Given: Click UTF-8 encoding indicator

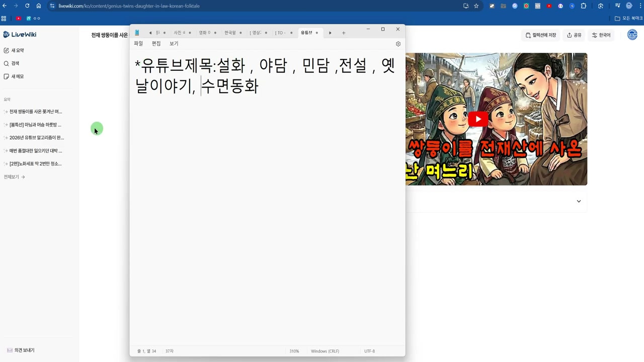Looking at the screenshot, I should [369, 351].
